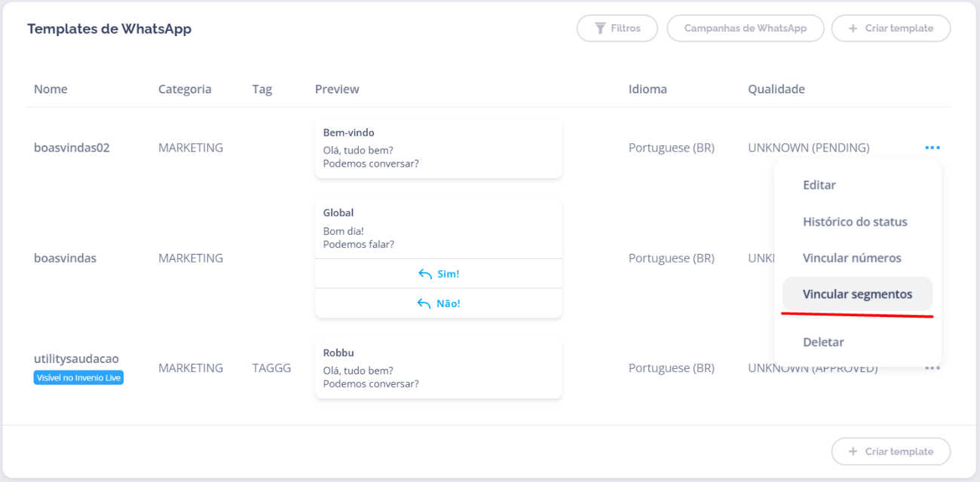This screenshot has width=980, height=482.
Task: Choose Vincular números in the menu
Action: (x=852, y=258)
